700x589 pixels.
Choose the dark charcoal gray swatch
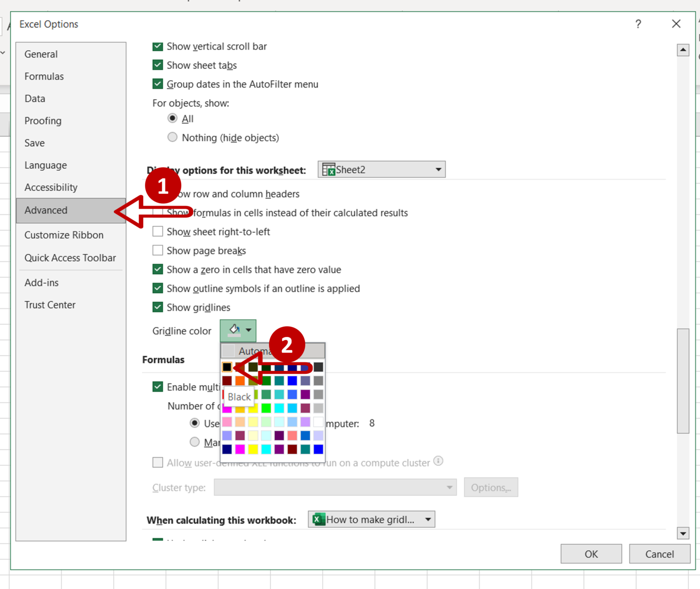pos(319,367)
